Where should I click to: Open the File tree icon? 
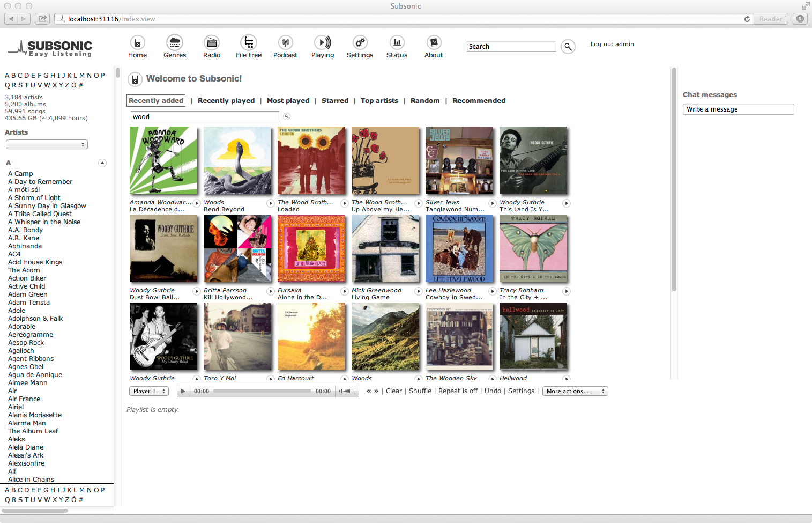(249, 42)
